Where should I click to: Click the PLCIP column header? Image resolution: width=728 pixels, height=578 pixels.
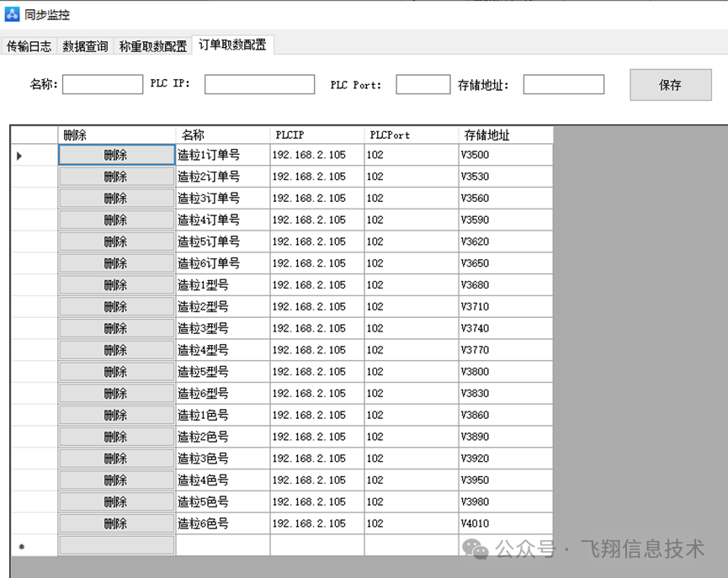click(317, 135)
